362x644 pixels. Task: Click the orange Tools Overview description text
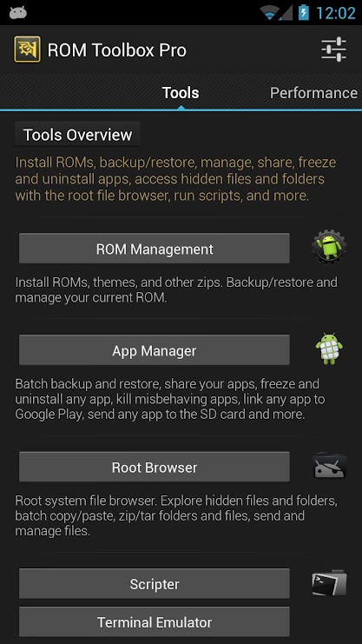[175, 179]
